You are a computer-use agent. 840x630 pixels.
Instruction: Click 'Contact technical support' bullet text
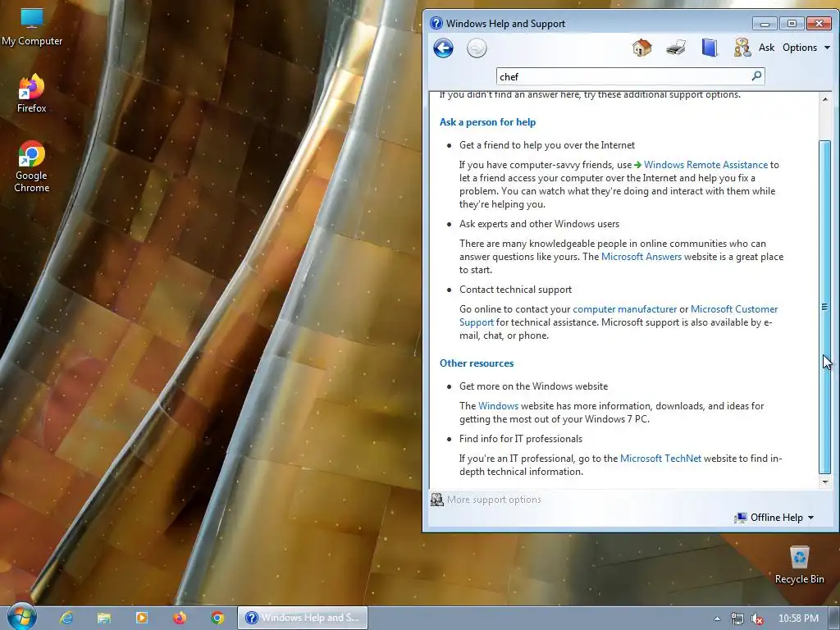pyautogui.click(x=515, y=290)
